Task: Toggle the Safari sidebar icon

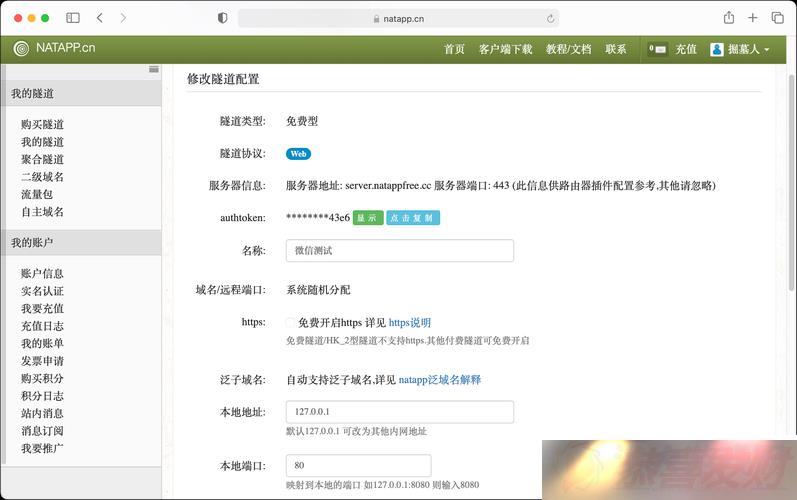Action: 73,18
